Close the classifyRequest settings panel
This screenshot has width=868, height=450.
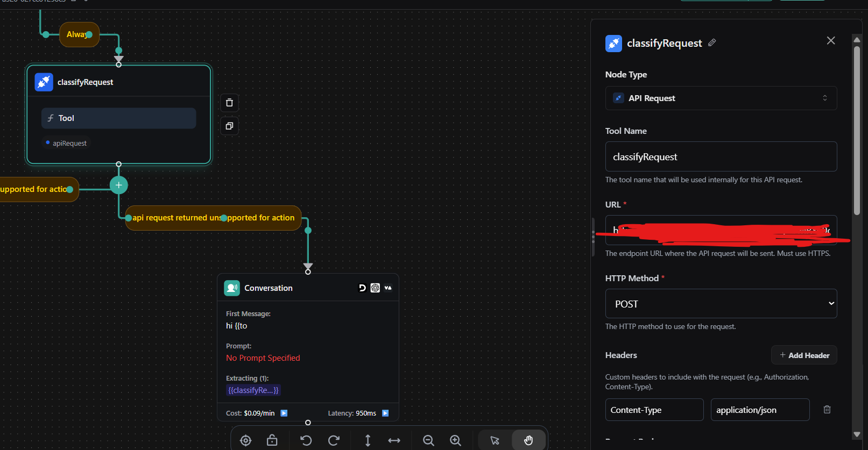pyautogui.click(x=831, y=41)
